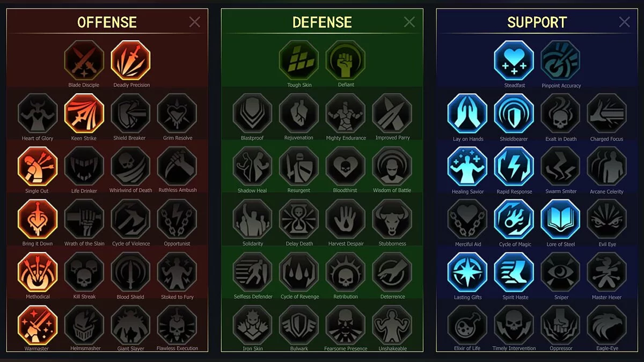Select the Retribution mastery icon
The width and height of the screenshot is (644, 362).
click(346, 272)
